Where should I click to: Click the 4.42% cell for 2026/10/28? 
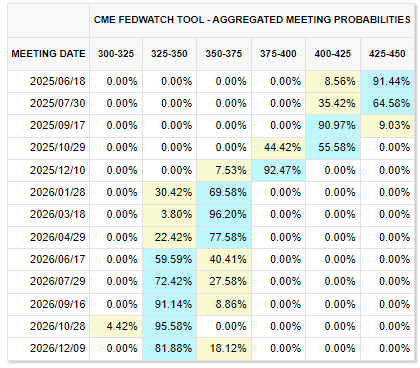pos(116,326)
